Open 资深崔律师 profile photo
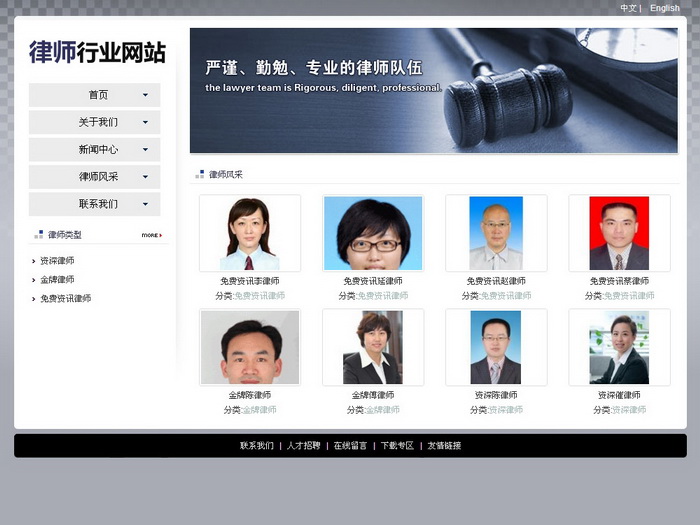Image resolution: width=700 pixels, height=525 pixels. click(x=619, y=347)
